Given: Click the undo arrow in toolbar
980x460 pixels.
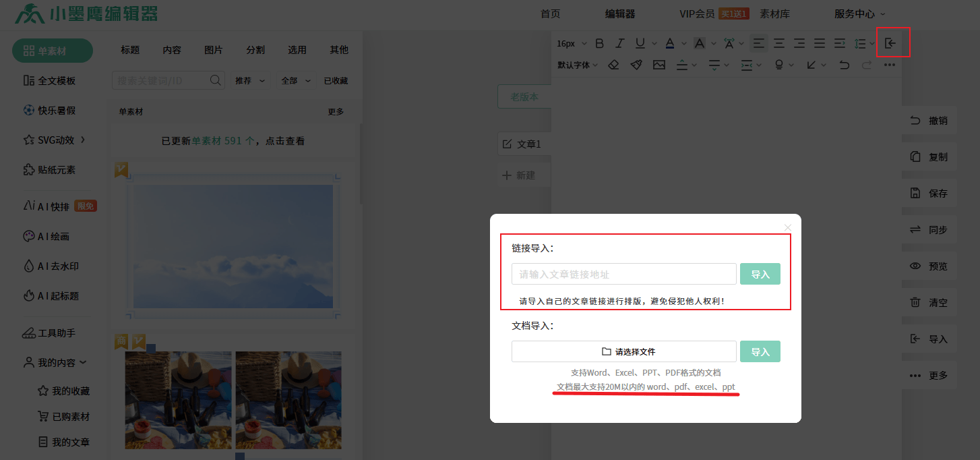Looking at the screenshot, I should click(x=844, y=65).
